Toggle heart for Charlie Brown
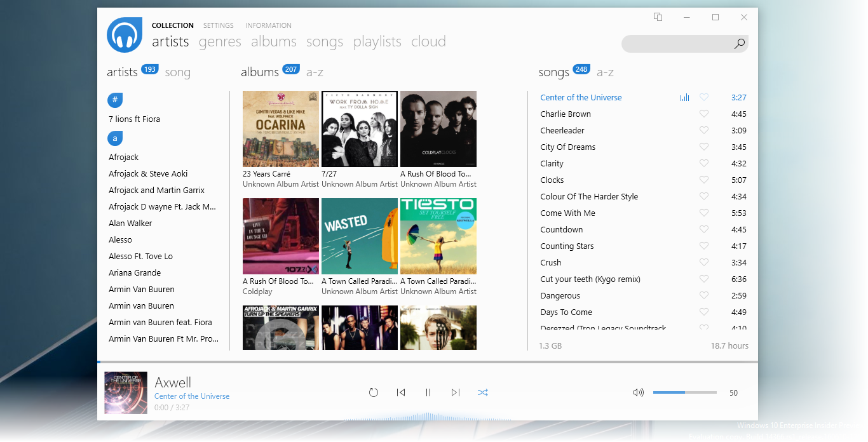868x442 pixels. pyautogui.click(x=703, y=114)
